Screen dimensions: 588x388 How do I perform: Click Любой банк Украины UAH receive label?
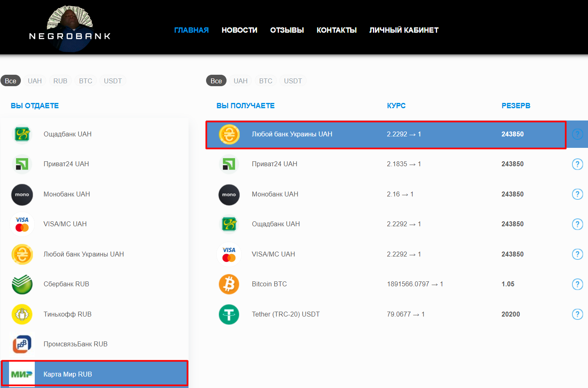pos(292,134)
